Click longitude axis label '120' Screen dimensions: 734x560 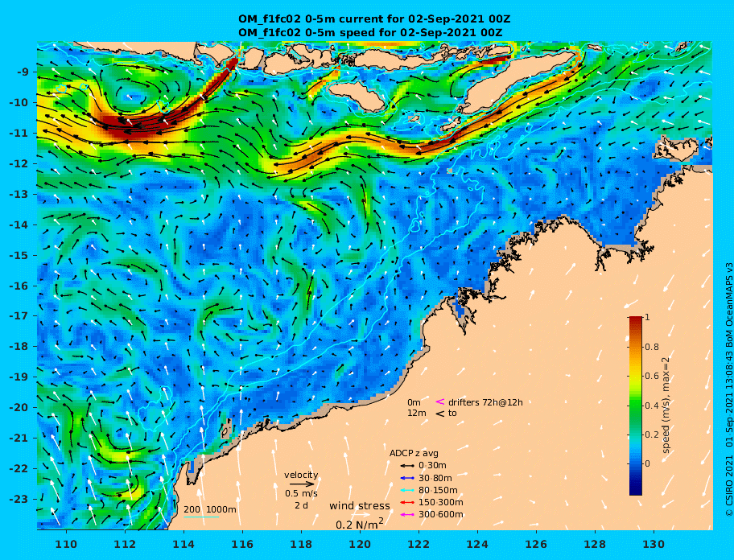[x=360, y=544]
